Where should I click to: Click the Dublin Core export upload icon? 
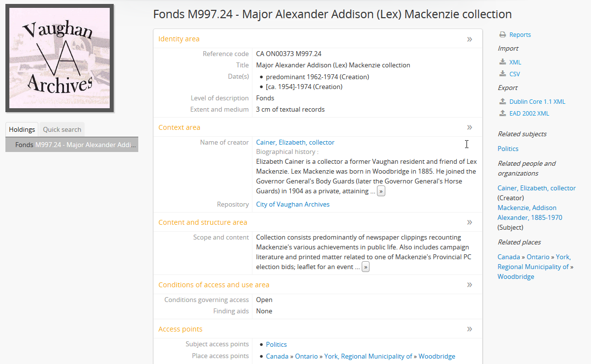click(502, 102)
